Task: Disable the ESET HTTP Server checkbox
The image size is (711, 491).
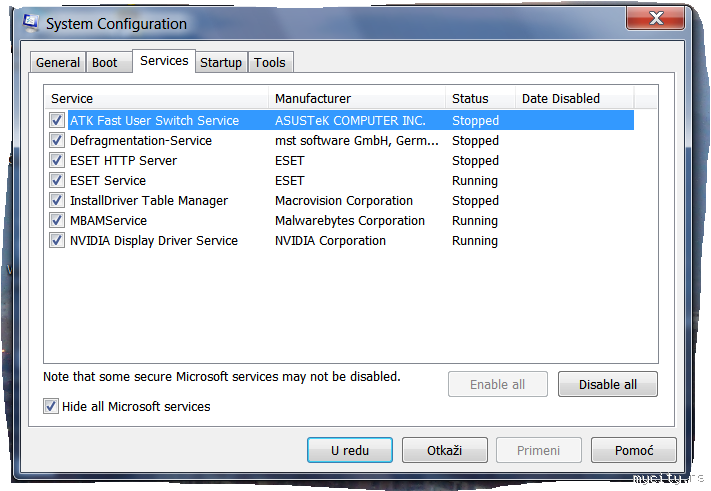Action: coord(57,161)
